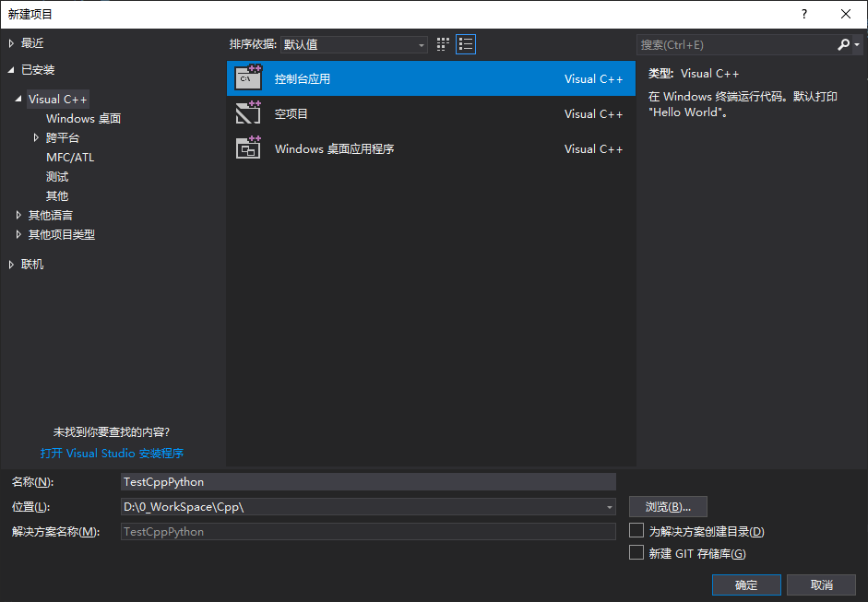This screenshot has width=868, height=602.
Task: Expand the 其他语言 section
Action: 18,215
